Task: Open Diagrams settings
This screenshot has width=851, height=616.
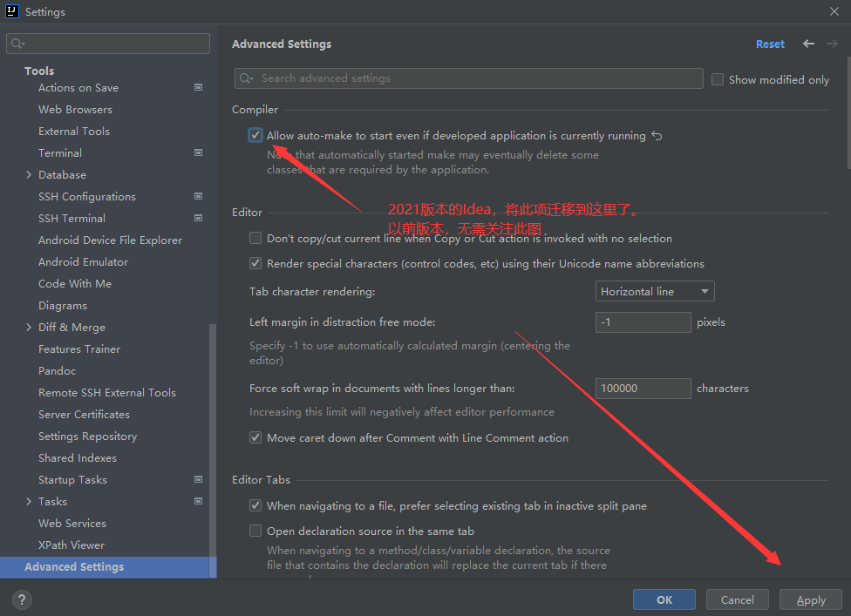Action: pyautogui.click(x=63, y=305)
